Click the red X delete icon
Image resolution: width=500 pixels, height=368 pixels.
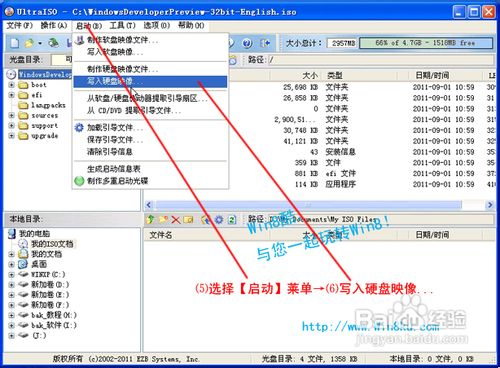click(176, 220)
